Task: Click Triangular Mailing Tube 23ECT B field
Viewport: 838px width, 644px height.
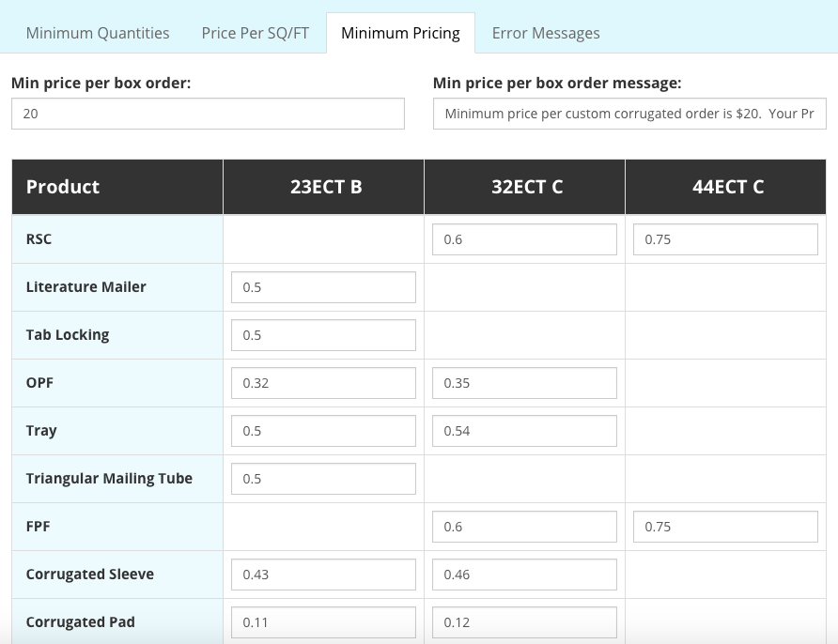Action: 323,479
